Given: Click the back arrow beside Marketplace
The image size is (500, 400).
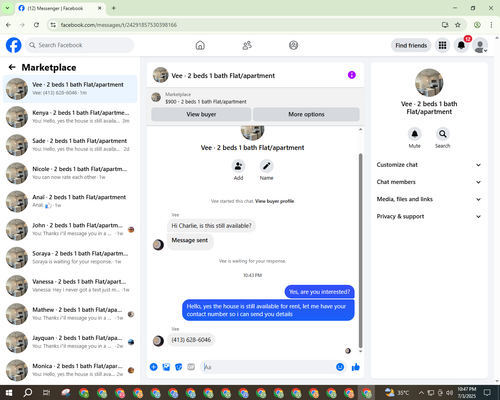Looking at the screenshot, I should pos(12,67).
